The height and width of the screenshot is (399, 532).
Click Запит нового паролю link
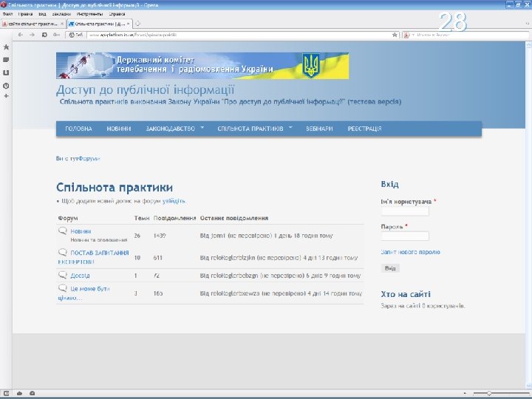coord(411,252)
